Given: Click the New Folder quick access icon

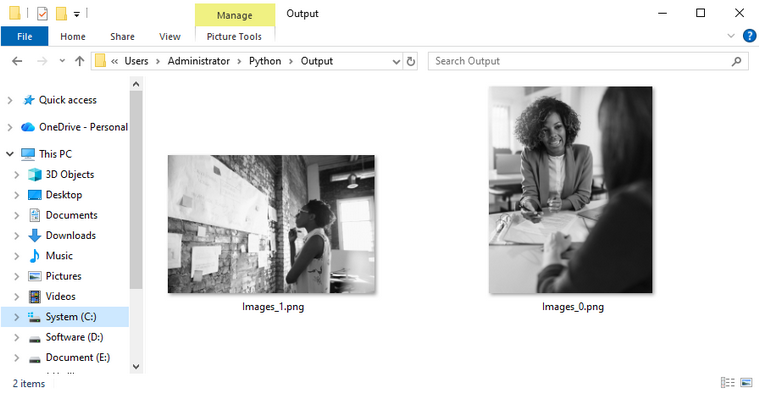Looking at the screenshot, I should coord(61,14).
